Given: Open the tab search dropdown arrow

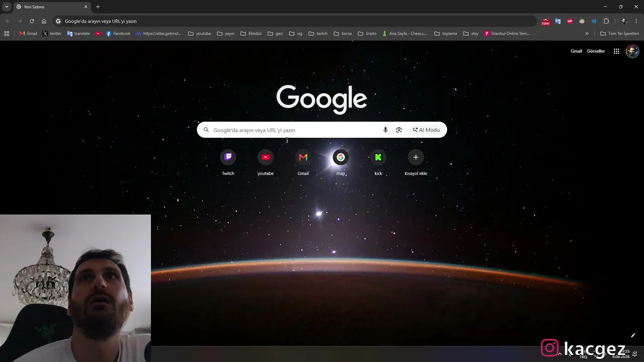Looking at the screenshot, I should [7, 7].
